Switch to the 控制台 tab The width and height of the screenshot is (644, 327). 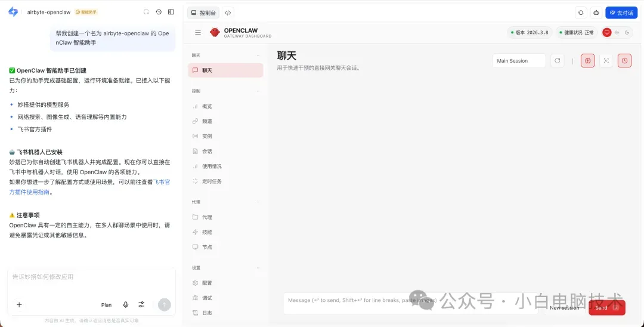[x=203, y=13]
